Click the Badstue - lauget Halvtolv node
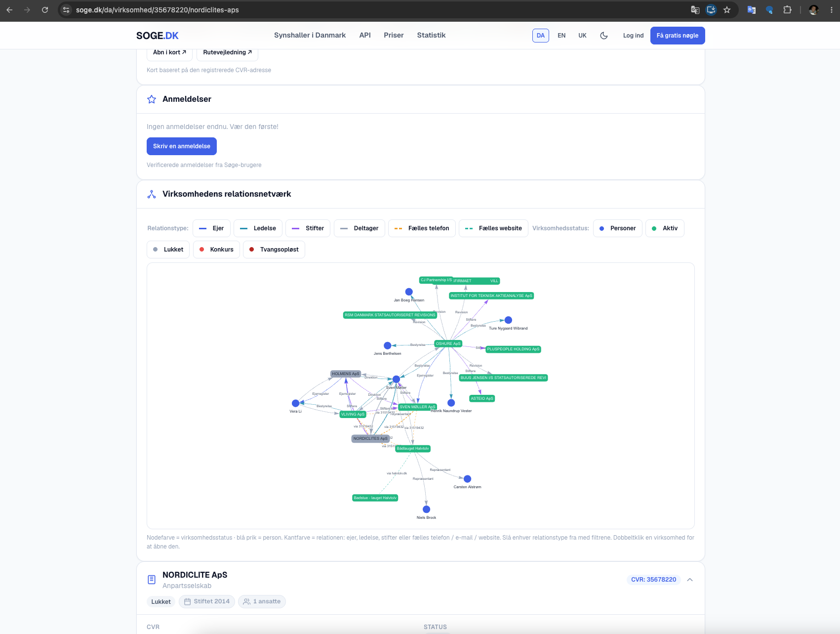 (x=375, y=498)
